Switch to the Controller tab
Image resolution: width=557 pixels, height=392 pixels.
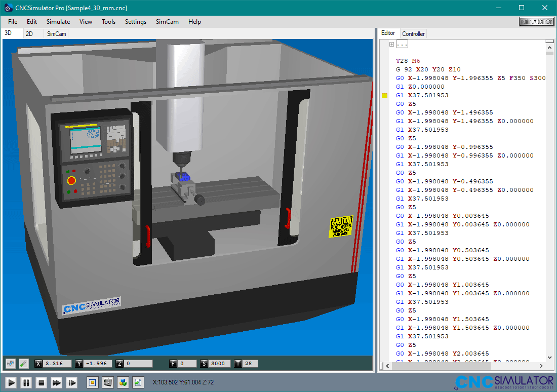pos(413,33)
